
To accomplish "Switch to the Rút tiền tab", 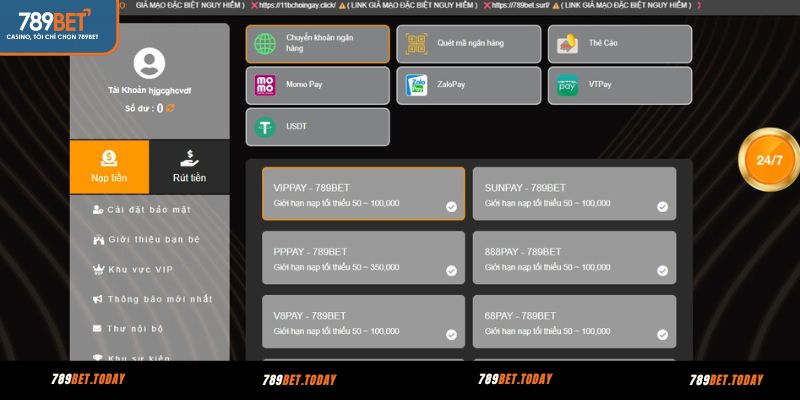I will (189, 167).
